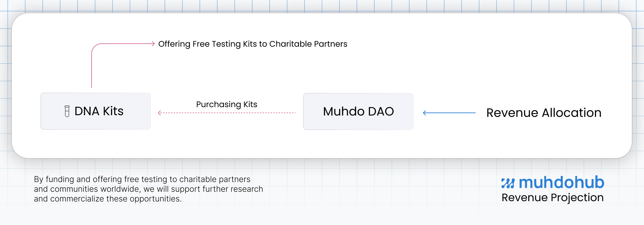Click the pink arrowhead before Offering Free Testing
This screenshot has width=644, height=225.
point(153,44)
